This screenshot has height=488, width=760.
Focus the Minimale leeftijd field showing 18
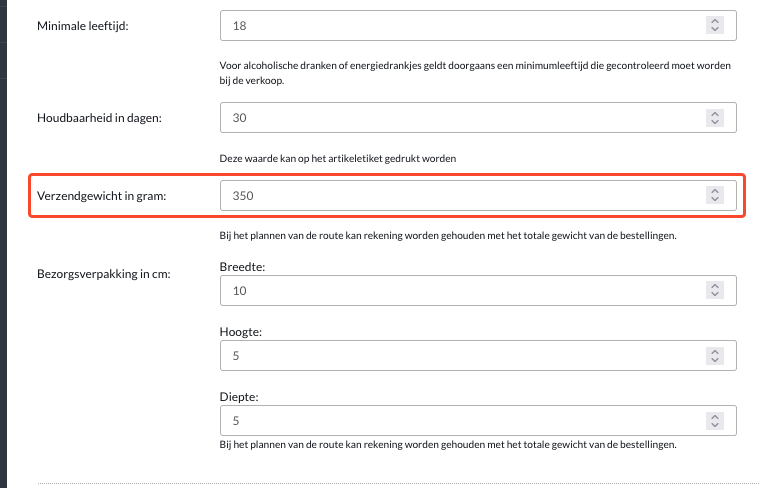coord(478,25)
